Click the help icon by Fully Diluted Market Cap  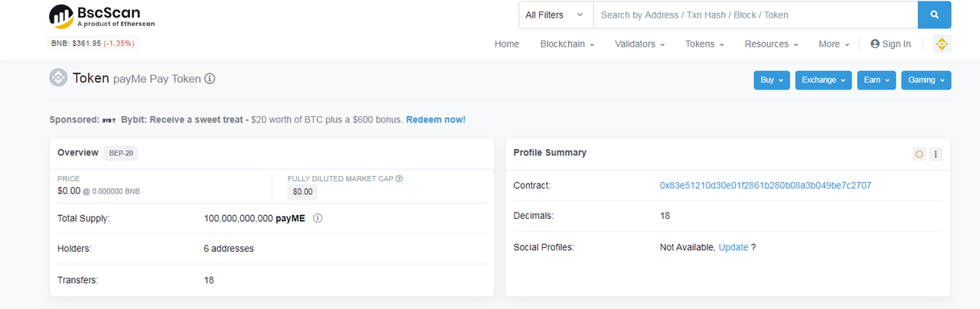[399, 179]
